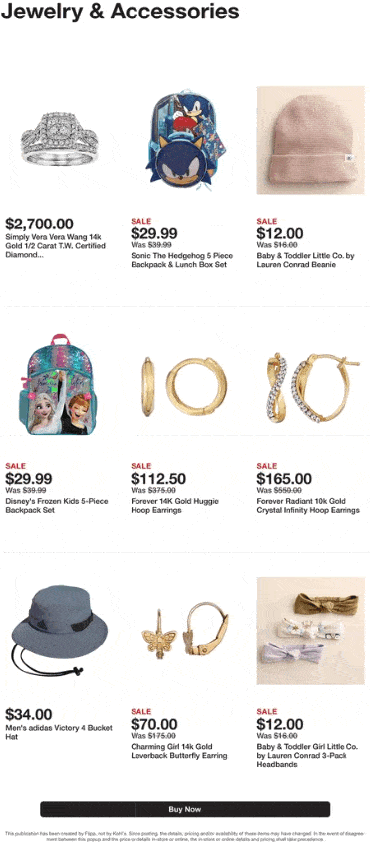Open the diamond ring product image
The image size is (370, 846).
[59, 140]
